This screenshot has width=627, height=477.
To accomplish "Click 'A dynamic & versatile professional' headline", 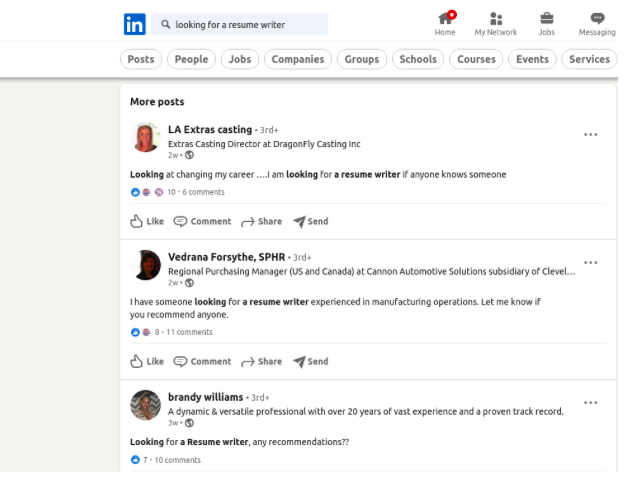I will (x=365, y=411).
